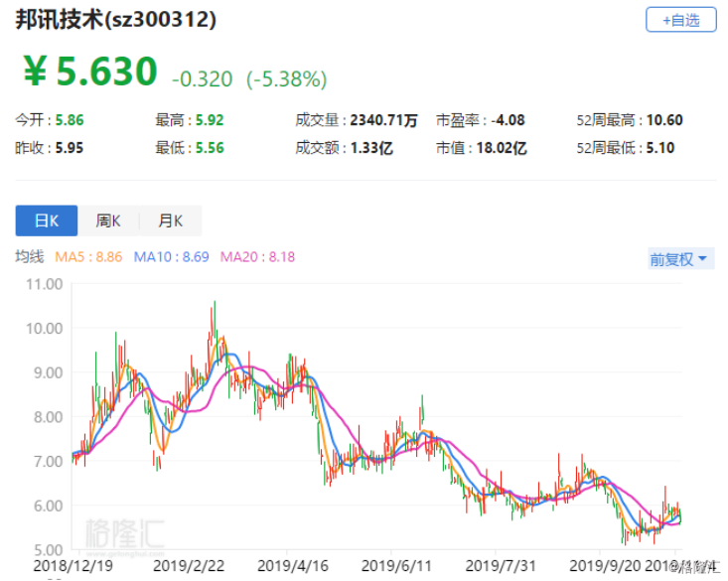This screenshot has height=581, width=728.
Task: Click the 52周最高 value 10.60
Action: [664, 120]
